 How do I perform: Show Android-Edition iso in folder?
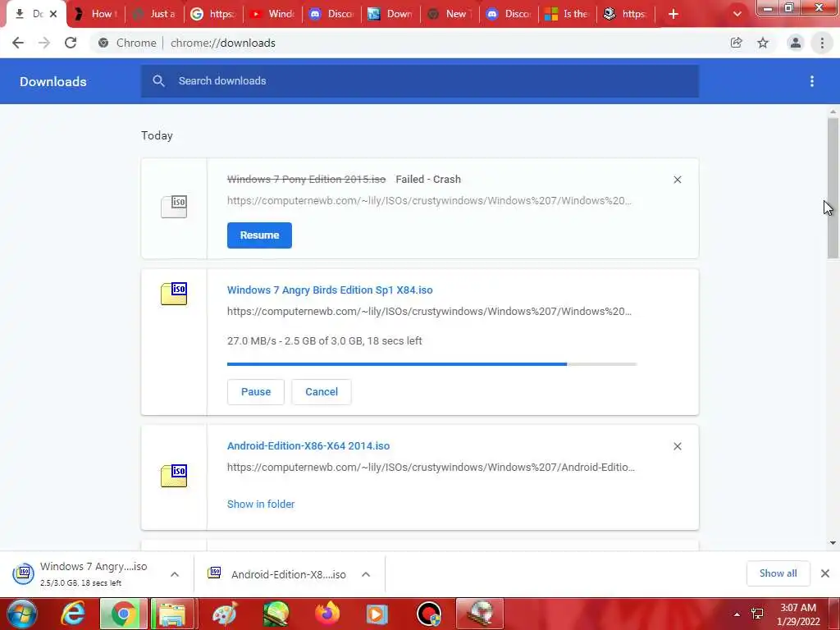point(261,504)
